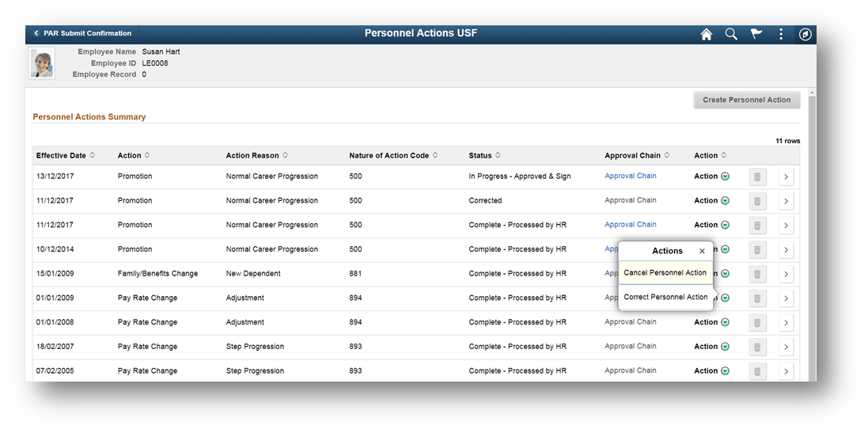Open details arrow for 07/02/2005 row
This screenshot has height=433, width=868.
coord(786,371)
